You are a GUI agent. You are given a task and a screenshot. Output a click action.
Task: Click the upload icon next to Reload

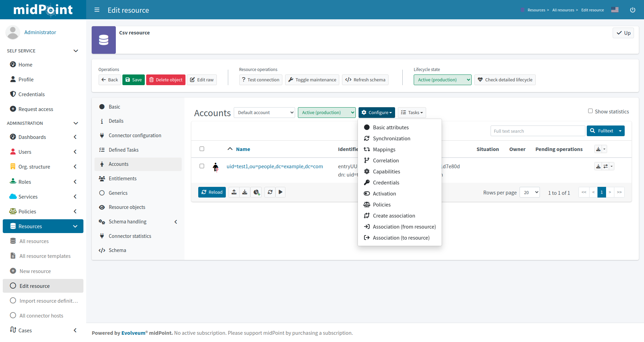(234, 192)
